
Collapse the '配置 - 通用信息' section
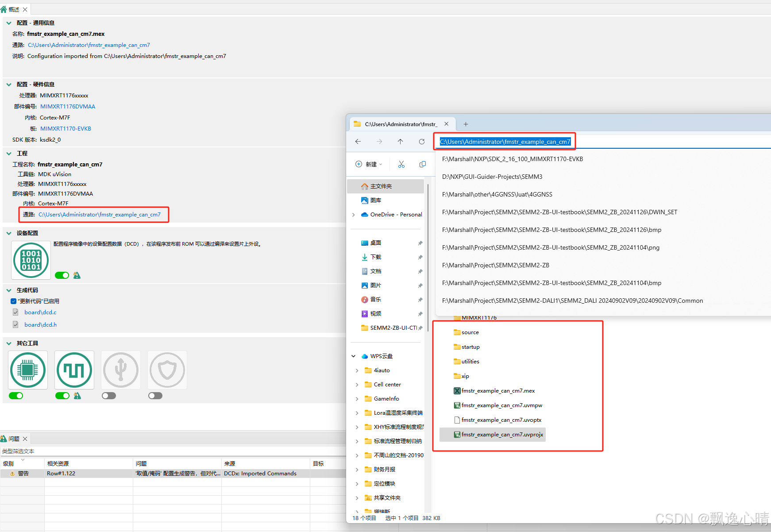8,23
